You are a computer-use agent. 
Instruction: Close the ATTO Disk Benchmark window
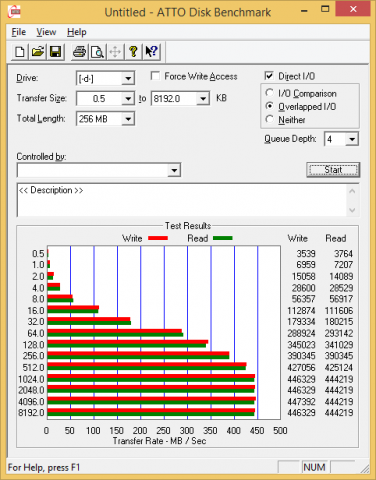pos(353,10)
